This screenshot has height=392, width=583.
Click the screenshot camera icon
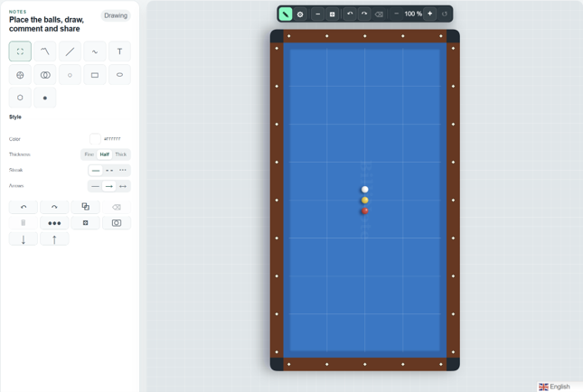click(x=117, y=223)
